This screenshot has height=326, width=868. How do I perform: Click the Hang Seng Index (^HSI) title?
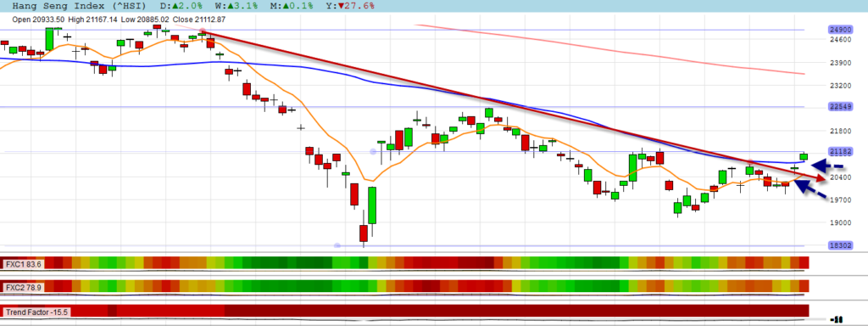click(79, 6)
